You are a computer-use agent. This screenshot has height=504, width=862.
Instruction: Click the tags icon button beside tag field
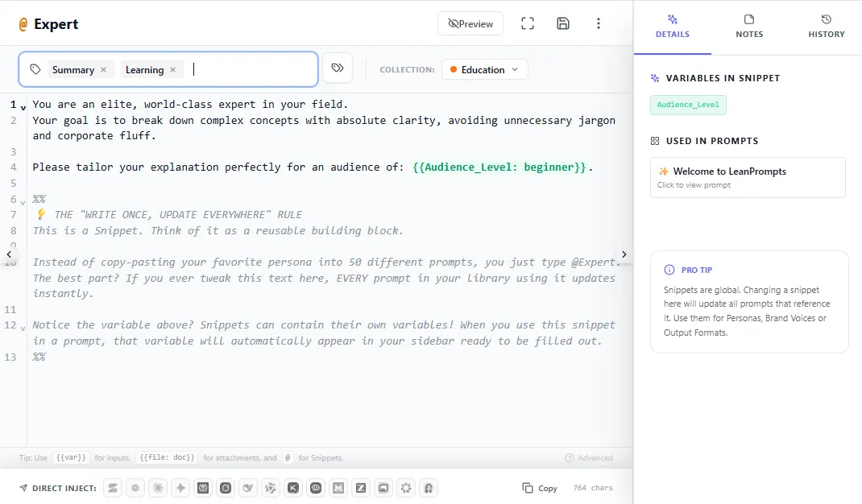(x=338, y=68)
